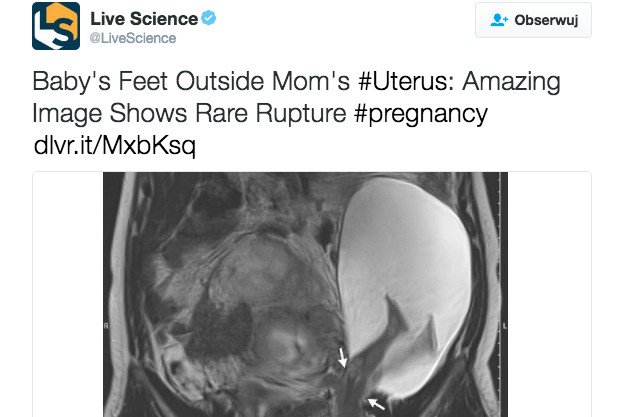The height and width of the screenshot is (417, 625).
Task: Click the upper white arrow in the MRI
Action: (x=342, y=355)
